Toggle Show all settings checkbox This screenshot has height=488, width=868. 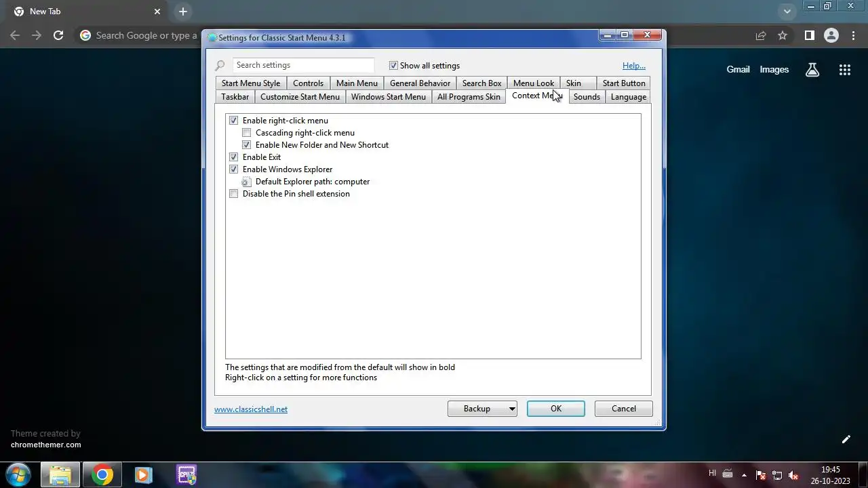point(393,66)
